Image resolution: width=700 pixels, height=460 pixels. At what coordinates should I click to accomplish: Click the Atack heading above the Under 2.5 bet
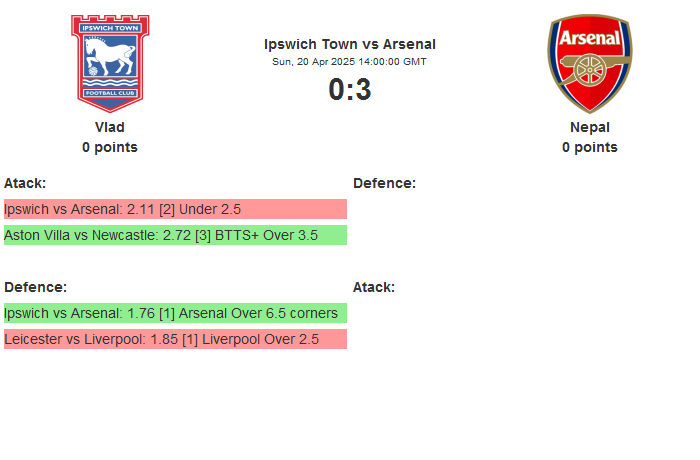point(25,183)
